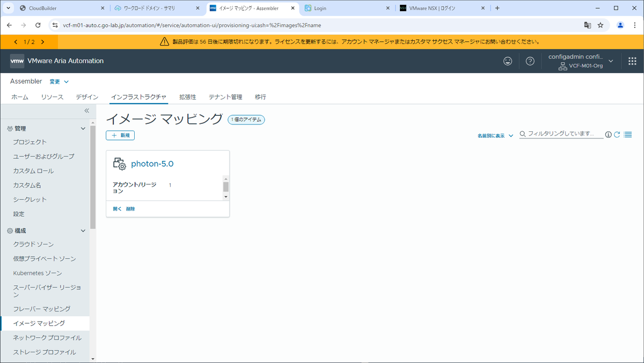Open ユーザーおよびグループ in the sidebar
The image size is (644, 363).
coord(43,157)
